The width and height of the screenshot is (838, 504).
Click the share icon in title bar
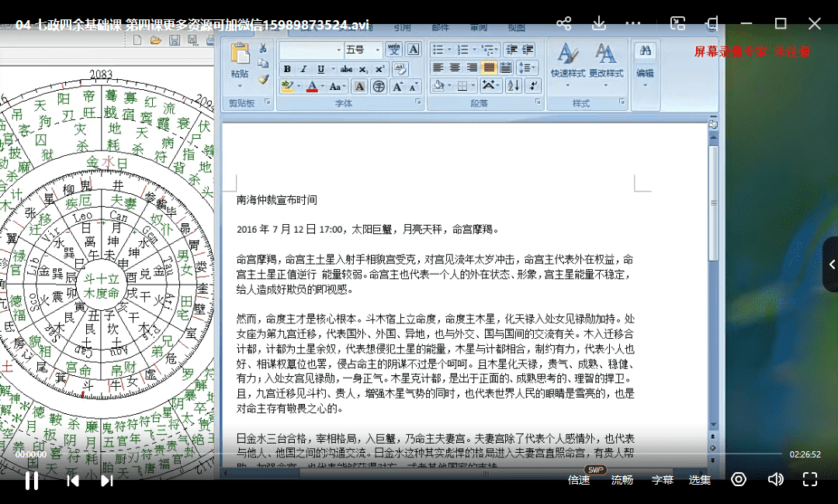coord(564,24)
